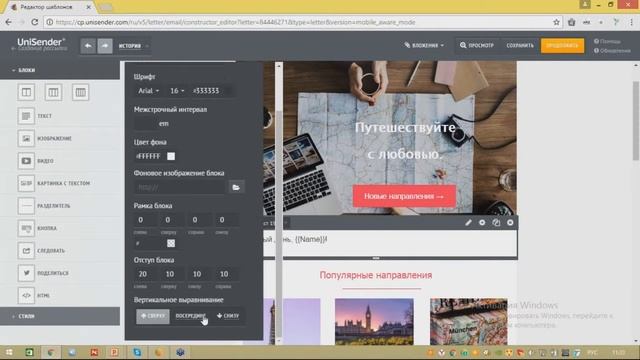This screenshot has height=360, width=640.
Task: Select Сверху vertical alignment
Action: click(x=153, y=316)
